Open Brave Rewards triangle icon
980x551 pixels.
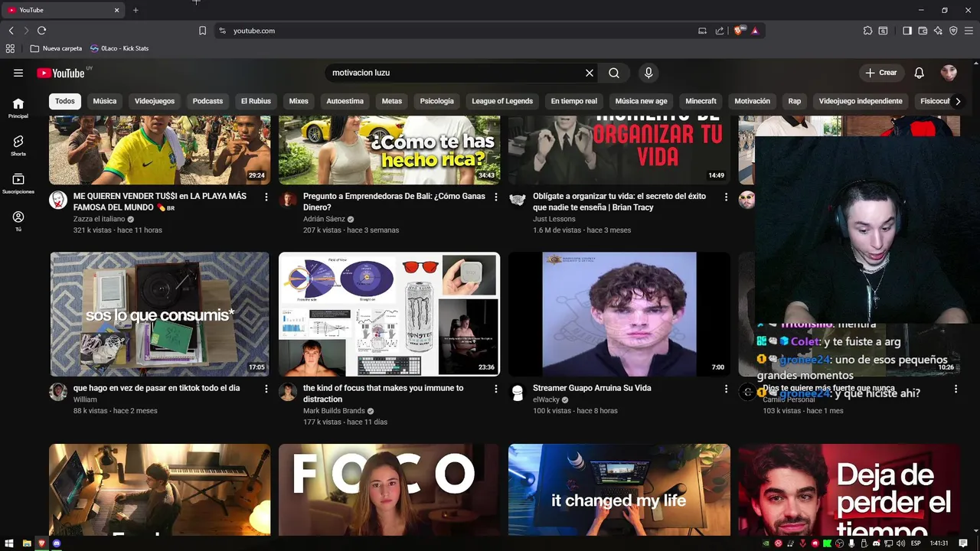click(755, 31)
